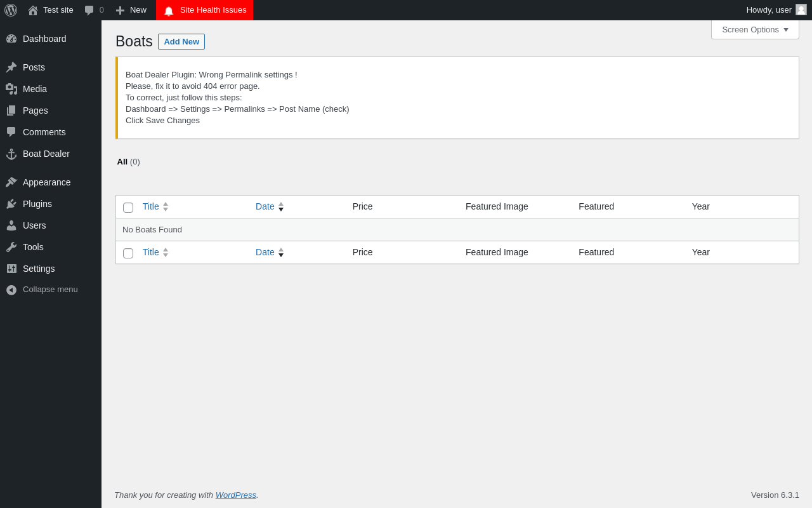812x508 pixels.
Task: Click the All (0) filter link
Action: 129,162
